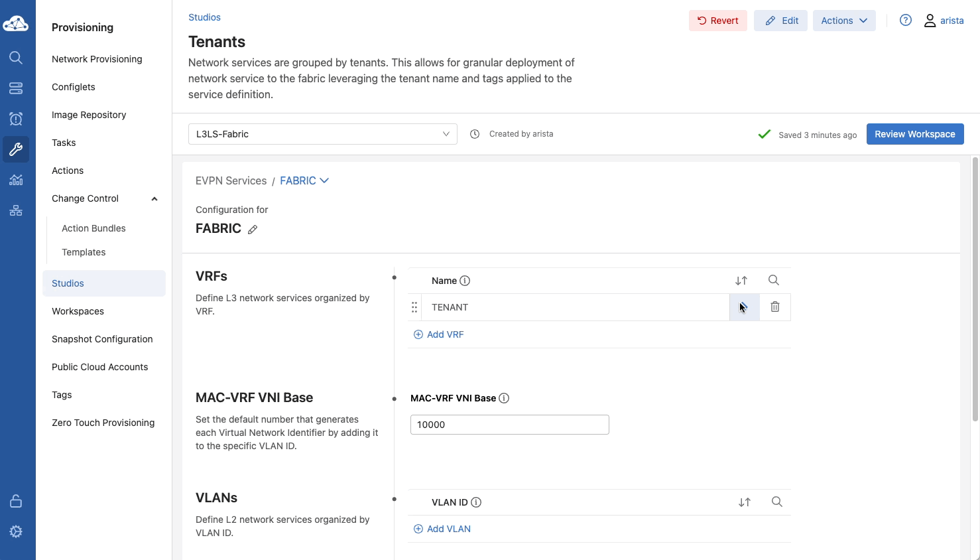Open the topology icon in sidebar
This screenshot has width=980, height=560.
[x=16, y=210]
